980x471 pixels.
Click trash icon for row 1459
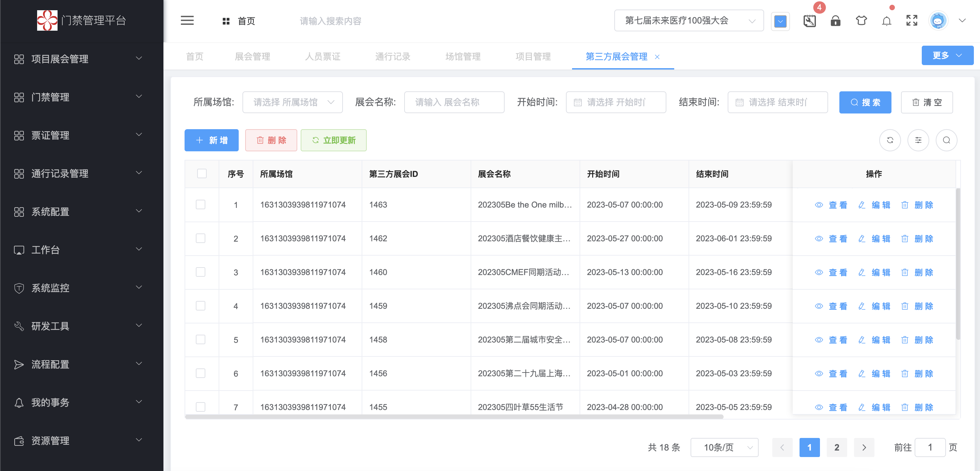tap(905, 306)
